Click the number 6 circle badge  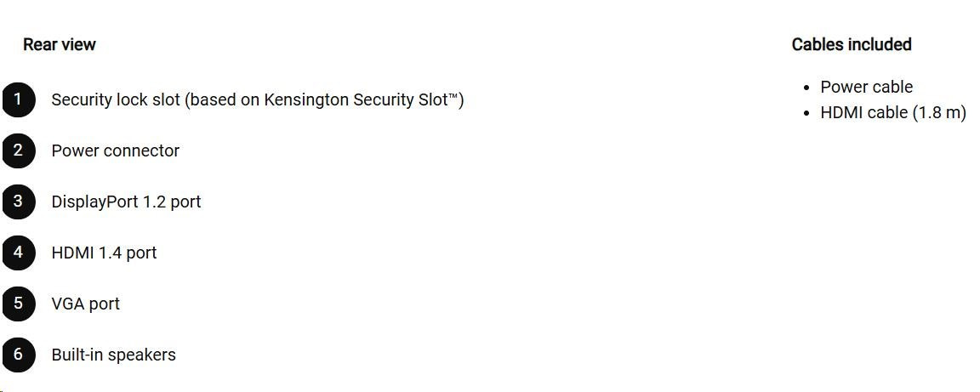(x=18, y=355)
